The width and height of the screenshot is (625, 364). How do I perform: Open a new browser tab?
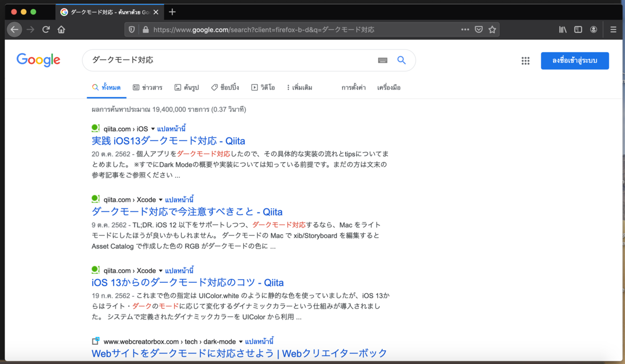coord(172,11)
